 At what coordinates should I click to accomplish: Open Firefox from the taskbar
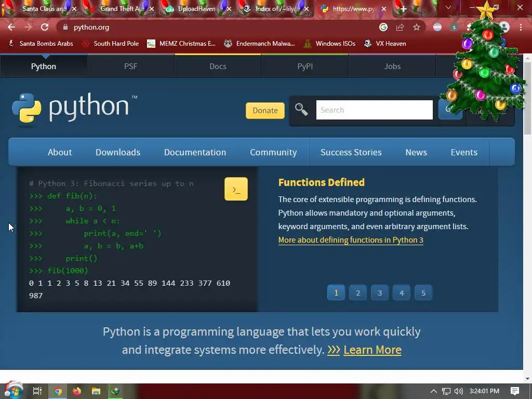pos(77,391)
